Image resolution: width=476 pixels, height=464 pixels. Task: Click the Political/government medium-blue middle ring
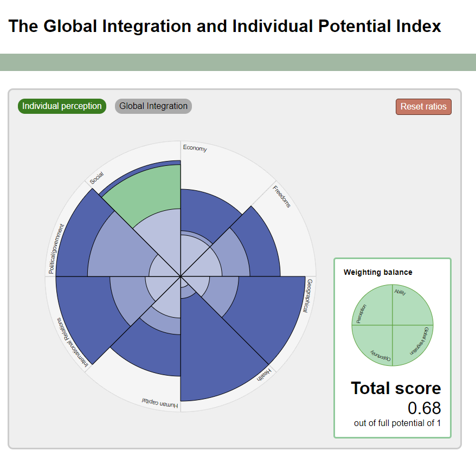tap(114, 249)
